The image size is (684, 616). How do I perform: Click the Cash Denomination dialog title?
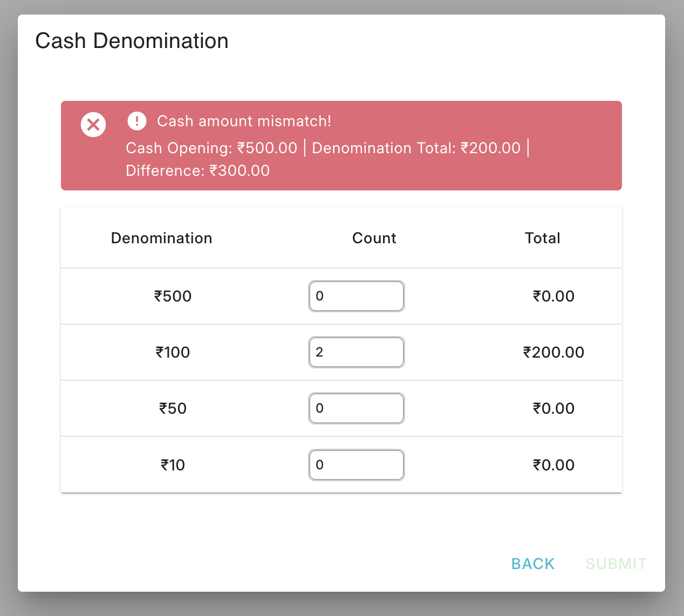pos(132,41)
